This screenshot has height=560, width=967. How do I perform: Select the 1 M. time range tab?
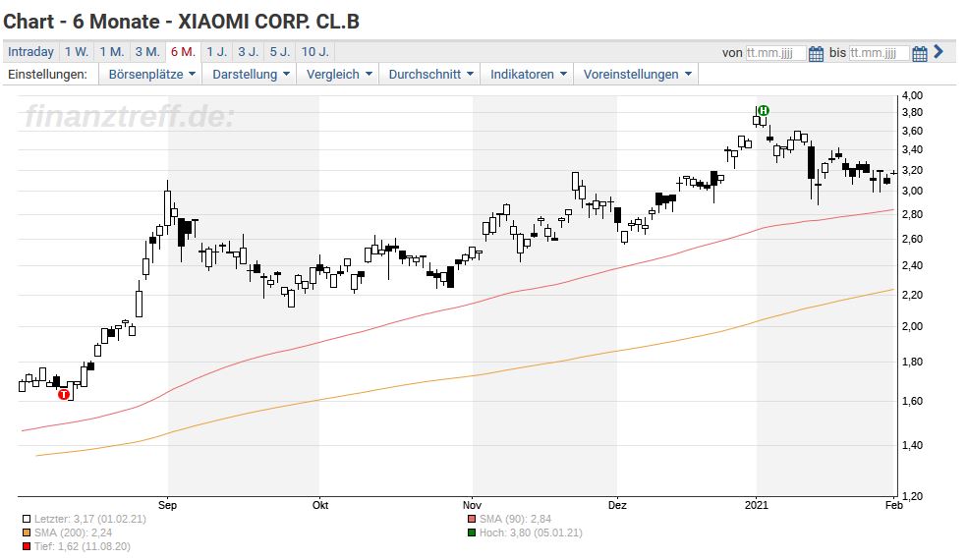pos(112,52)
